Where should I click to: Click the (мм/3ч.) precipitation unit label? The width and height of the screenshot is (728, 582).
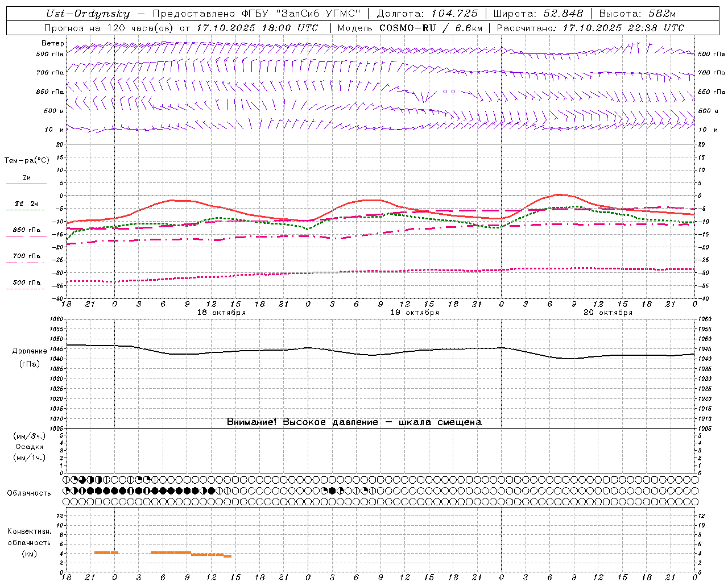pyautogui.click(x=30, y=436)
